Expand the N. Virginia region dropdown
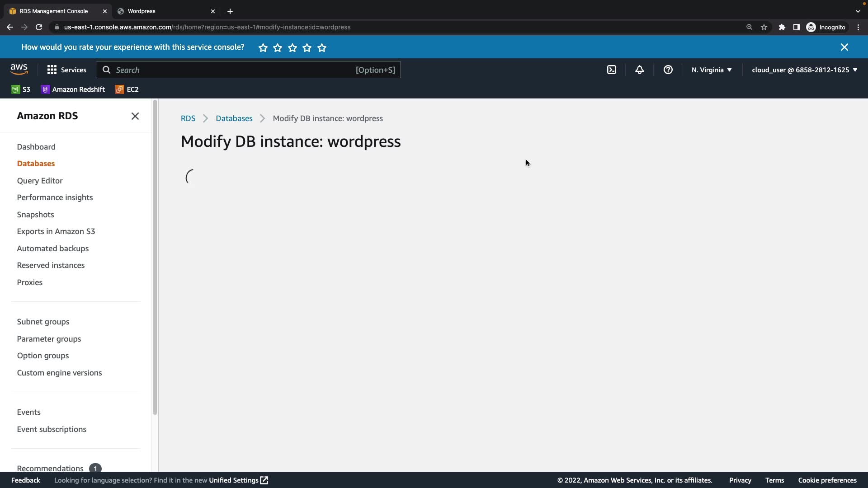Image resolution: width=868 pixels, height=488 pixels. tap(711, 70)
